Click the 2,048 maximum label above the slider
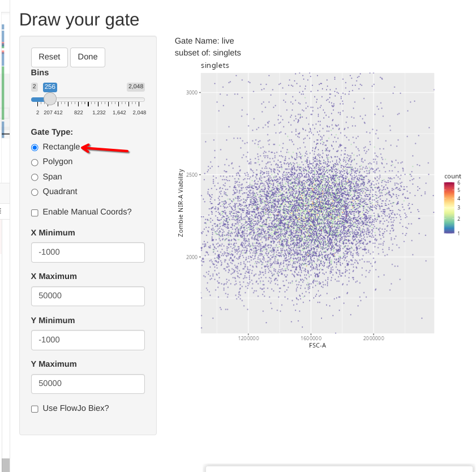This screenshot has width=476, height=472. 135,87
